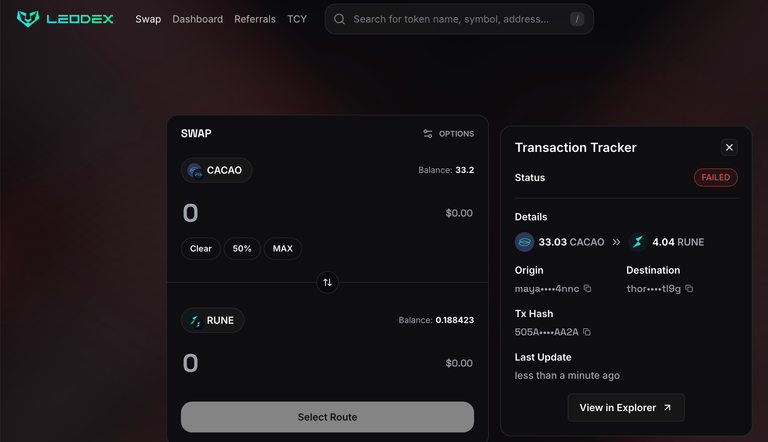Copy the origin maya address
The image size is (768, 442).
click(587, 289)
